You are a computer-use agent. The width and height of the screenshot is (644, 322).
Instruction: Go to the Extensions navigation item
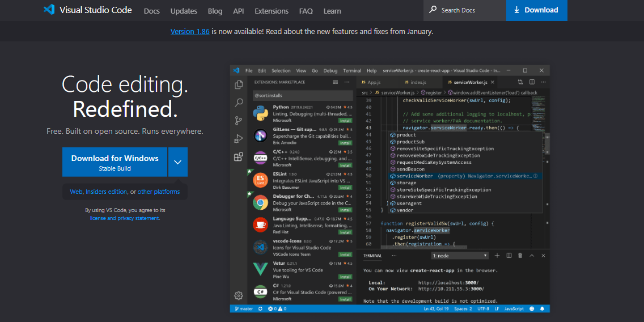(272, 11)
